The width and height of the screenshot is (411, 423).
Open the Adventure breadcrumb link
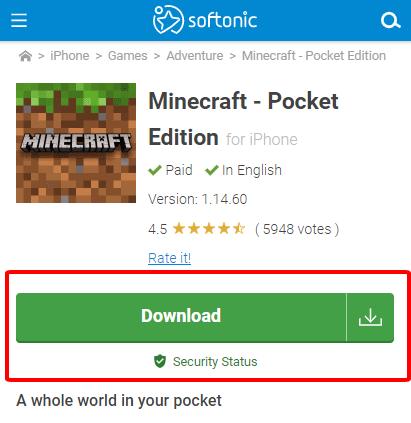(195, 56)
